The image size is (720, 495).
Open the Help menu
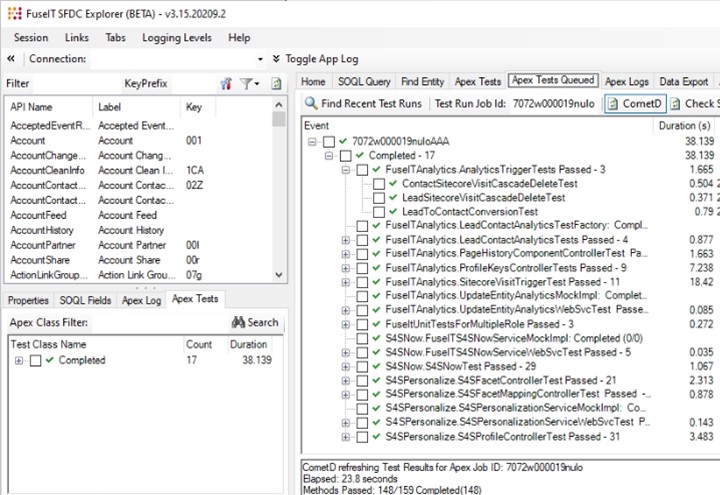[x=239, y=38]
